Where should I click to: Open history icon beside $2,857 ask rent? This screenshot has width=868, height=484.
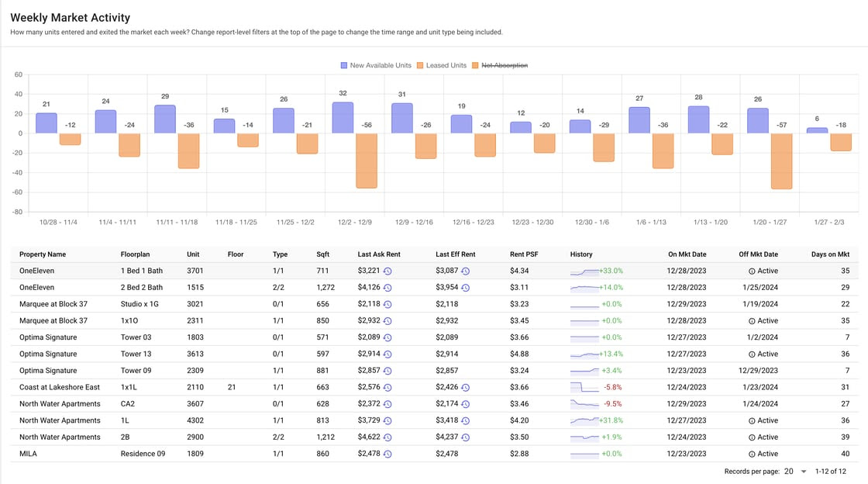pos(387,371)
